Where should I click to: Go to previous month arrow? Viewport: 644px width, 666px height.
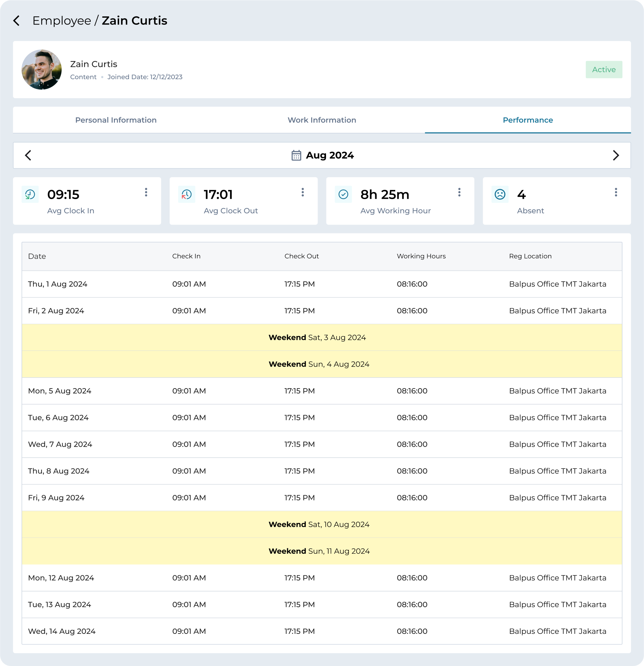tap(28, 155)
